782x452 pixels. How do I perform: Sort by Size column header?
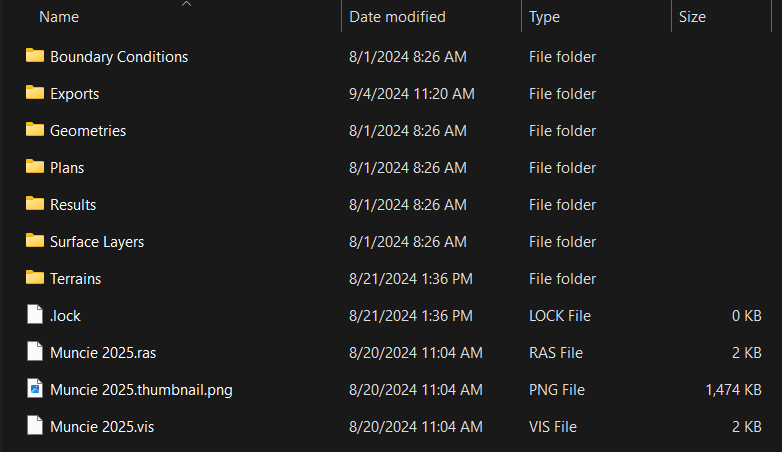coord(692,17)
